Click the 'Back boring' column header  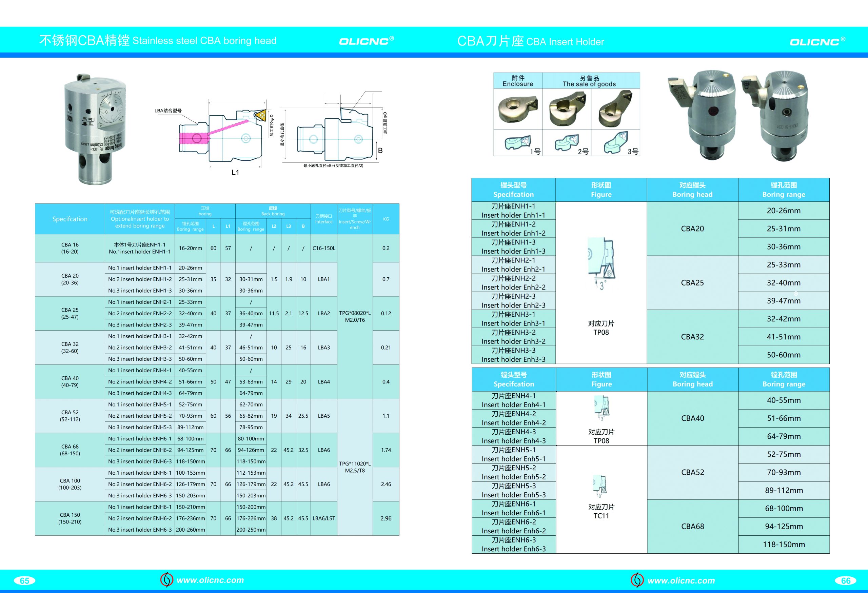click(x=273, y=211)
